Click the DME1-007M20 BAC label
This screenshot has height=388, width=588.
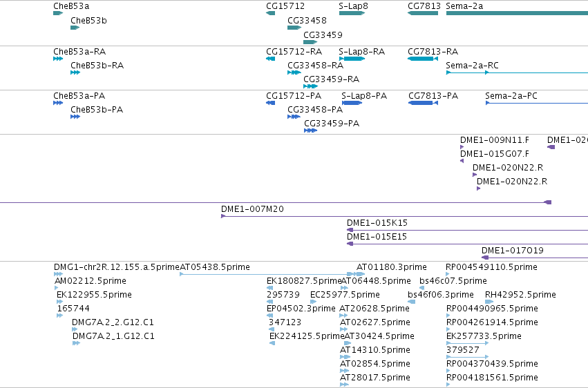pos(252,209)
